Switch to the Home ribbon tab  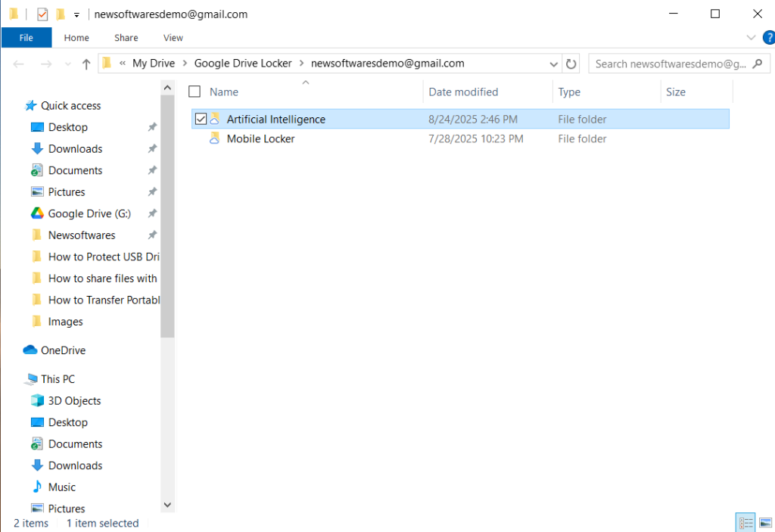pos(76,38)
